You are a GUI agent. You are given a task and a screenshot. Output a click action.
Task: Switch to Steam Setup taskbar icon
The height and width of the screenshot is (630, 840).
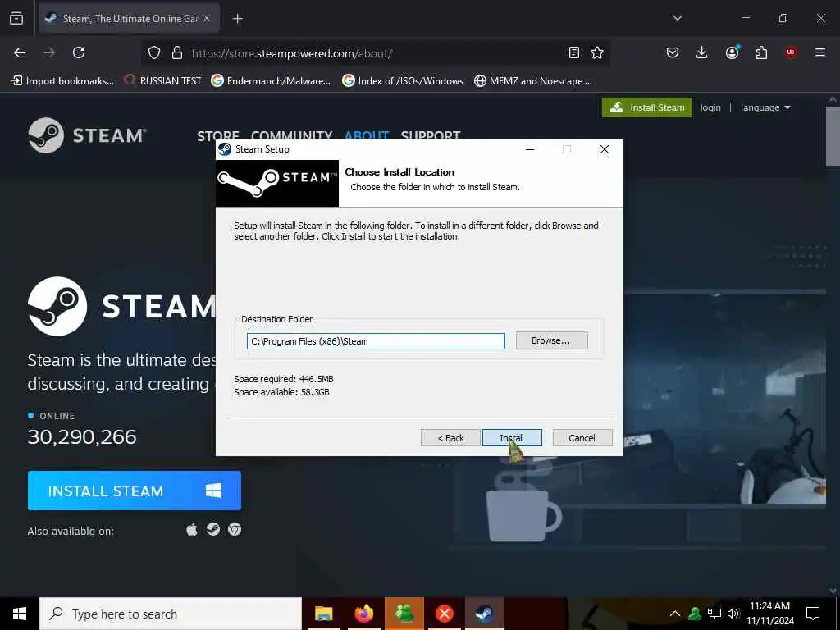[484, 614]
